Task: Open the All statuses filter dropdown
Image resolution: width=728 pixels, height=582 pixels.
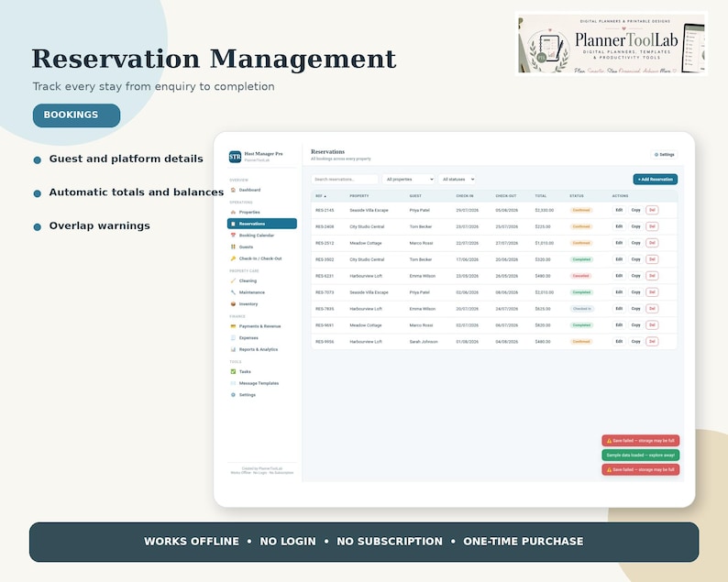Action: click(x=457, y=179)
